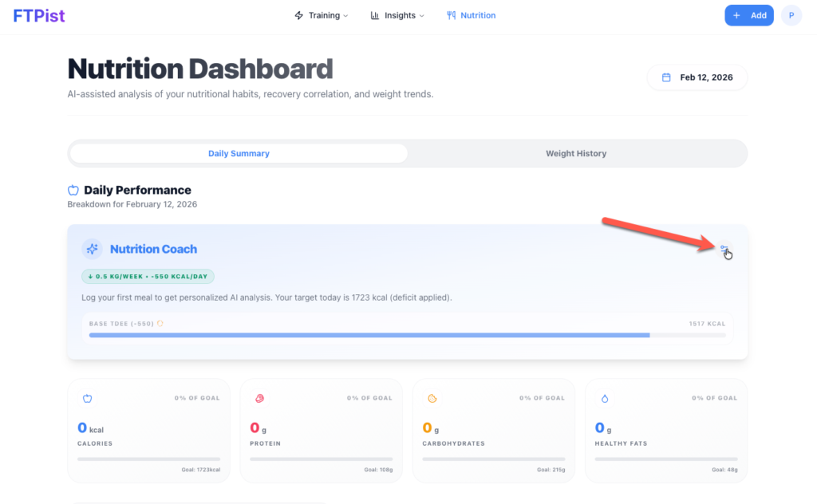
Task: Click the Carbohydrates card icon
Action: click(432, 399)
